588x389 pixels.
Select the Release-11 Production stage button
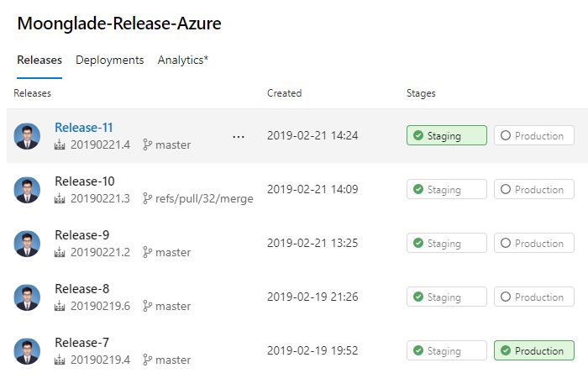pos(534,135)
